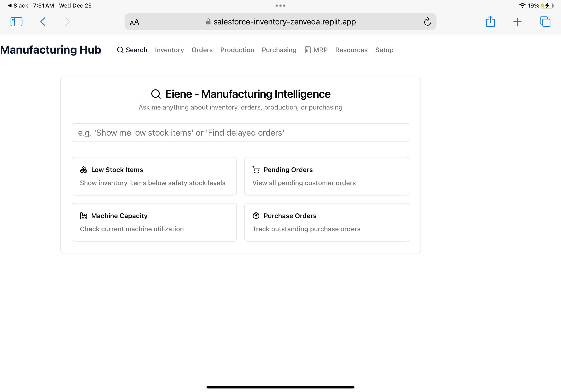561x392 pixels.
Task: Select the Resources nav item
Action: 351,50
